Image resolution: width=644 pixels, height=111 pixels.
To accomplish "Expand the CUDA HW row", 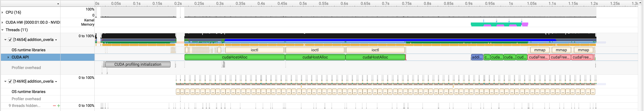I will tap(3, 22).
